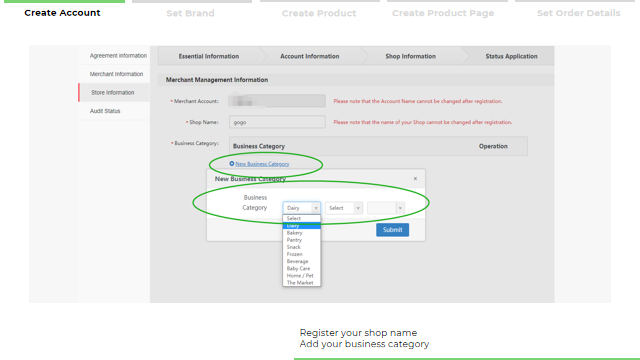Choose The Market from the category list
640x360 pixels.
302,283
